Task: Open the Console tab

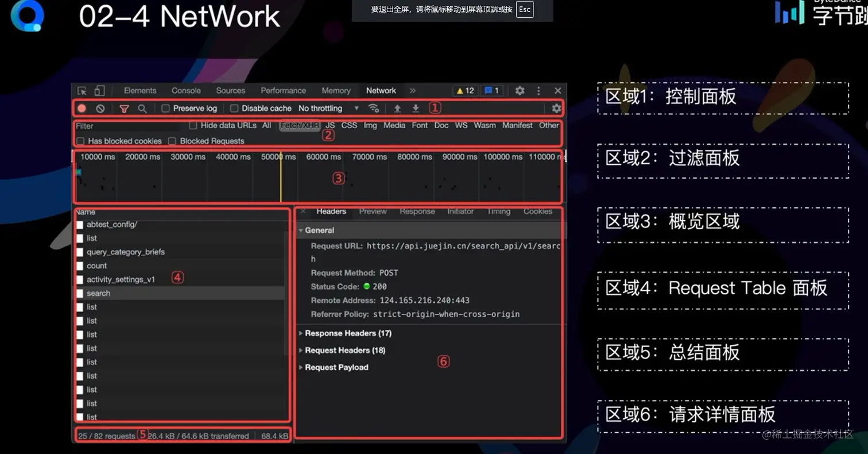Action: pos(186,91)
